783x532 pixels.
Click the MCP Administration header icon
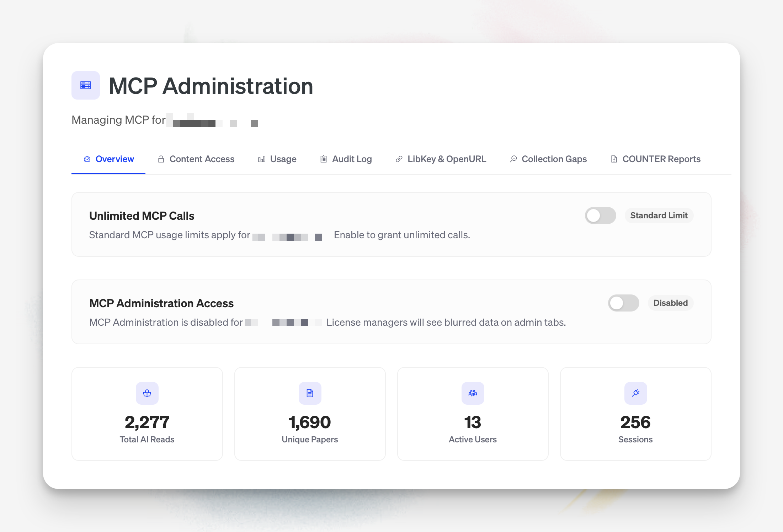pos(85,85)
